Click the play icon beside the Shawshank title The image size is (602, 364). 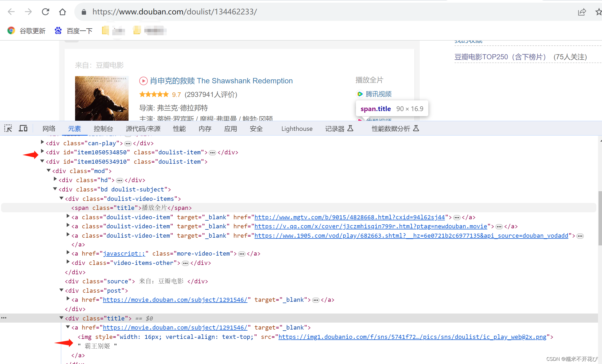pyautogui.click(x=143, y=81)
